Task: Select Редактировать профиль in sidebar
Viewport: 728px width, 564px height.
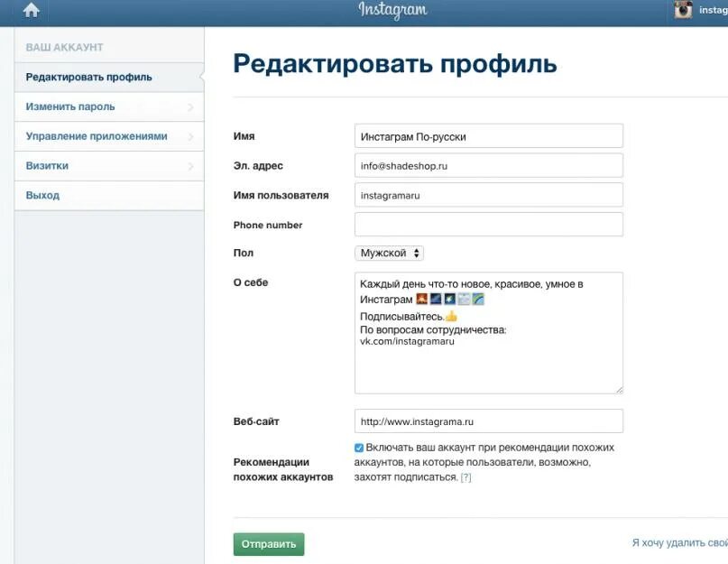Action: pos(109,77)
